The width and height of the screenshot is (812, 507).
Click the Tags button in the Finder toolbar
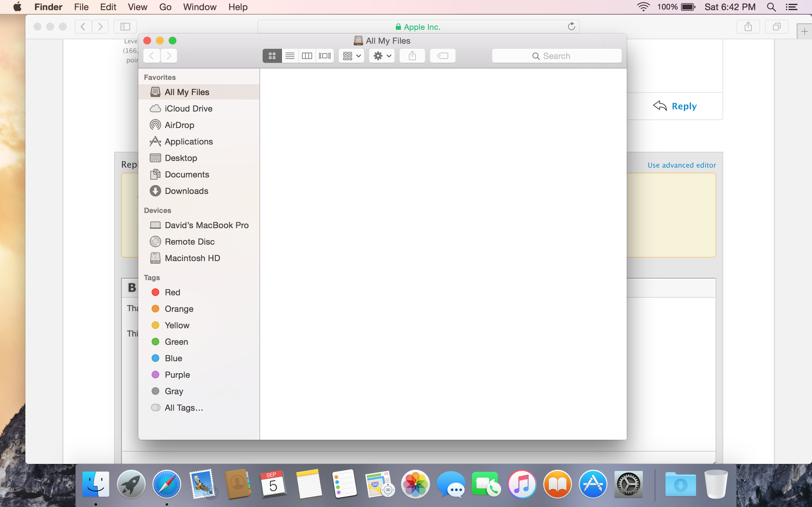coord(442,56)
